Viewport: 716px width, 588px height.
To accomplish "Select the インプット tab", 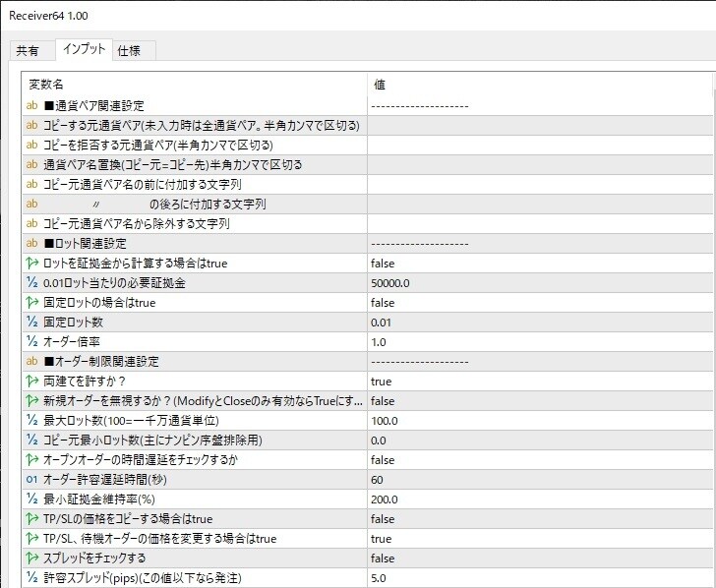I will pos(84,49).
